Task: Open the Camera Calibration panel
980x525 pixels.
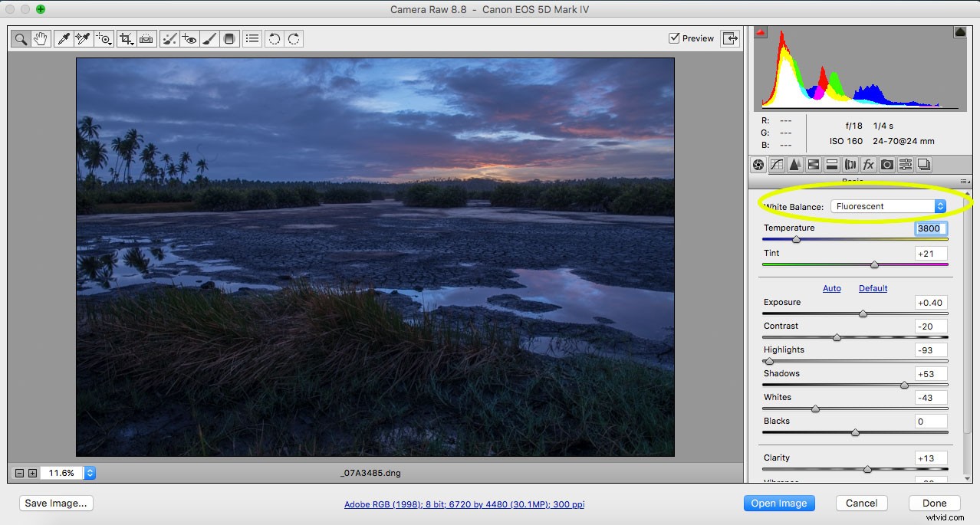Action: tap(887, 164)
